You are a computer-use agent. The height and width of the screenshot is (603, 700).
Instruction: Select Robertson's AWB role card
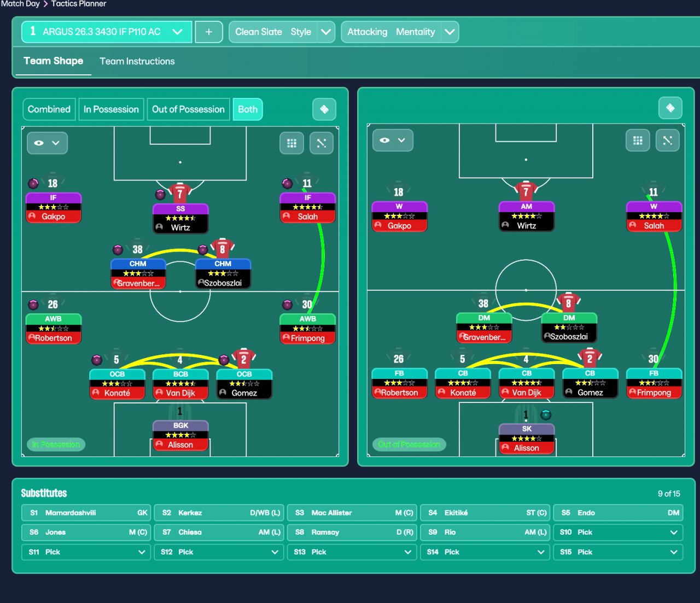[54, 329]
